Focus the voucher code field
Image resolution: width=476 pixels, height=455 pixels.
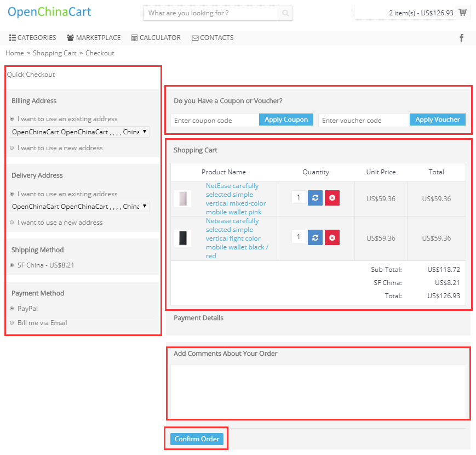pos(364,121)
